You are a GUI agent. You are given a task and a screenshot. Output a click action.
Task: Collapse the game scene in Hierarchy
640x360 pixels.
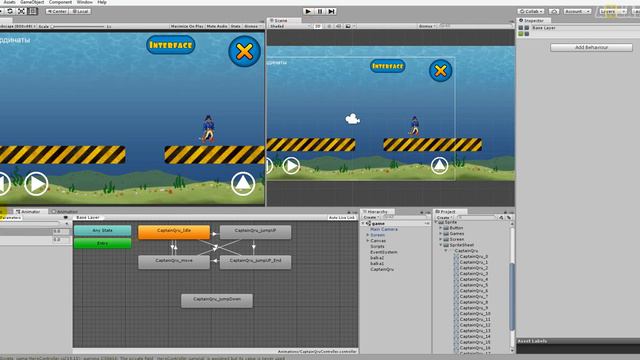point(364,224)
